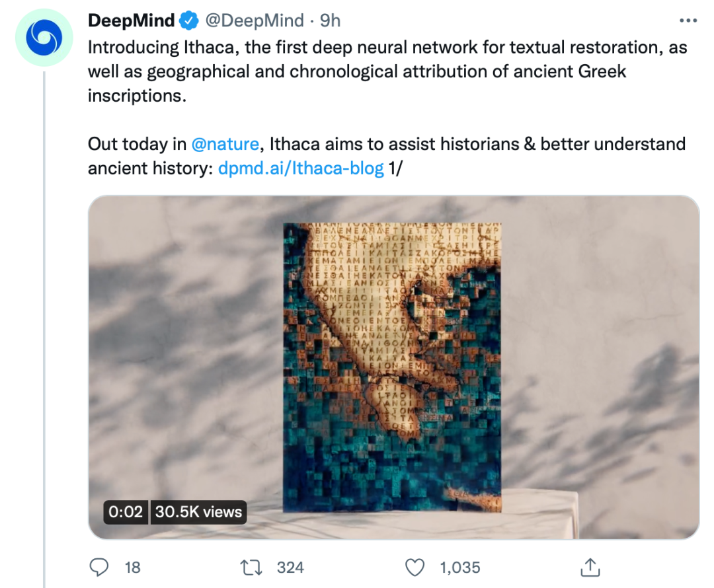Open the dpmd.ai/Ithaca-blog link
This screenshot has width=714, height=588.
tap(301, 168)
